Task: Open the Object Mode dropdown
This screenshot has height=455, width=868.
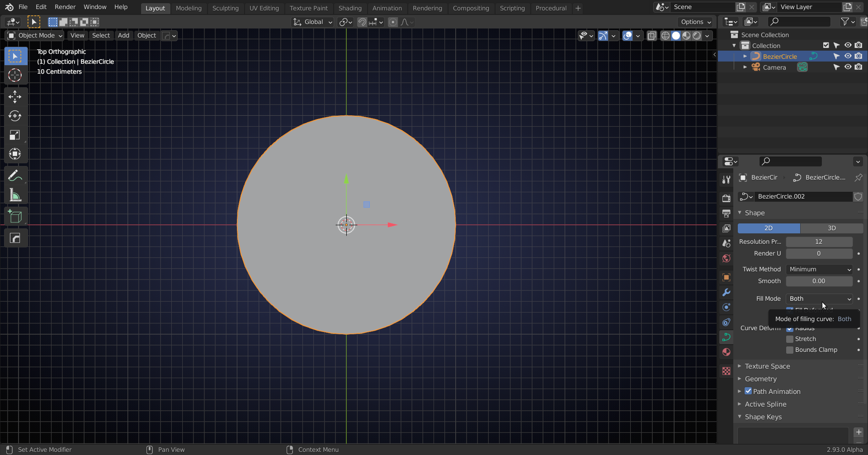Action: (35, 35)
